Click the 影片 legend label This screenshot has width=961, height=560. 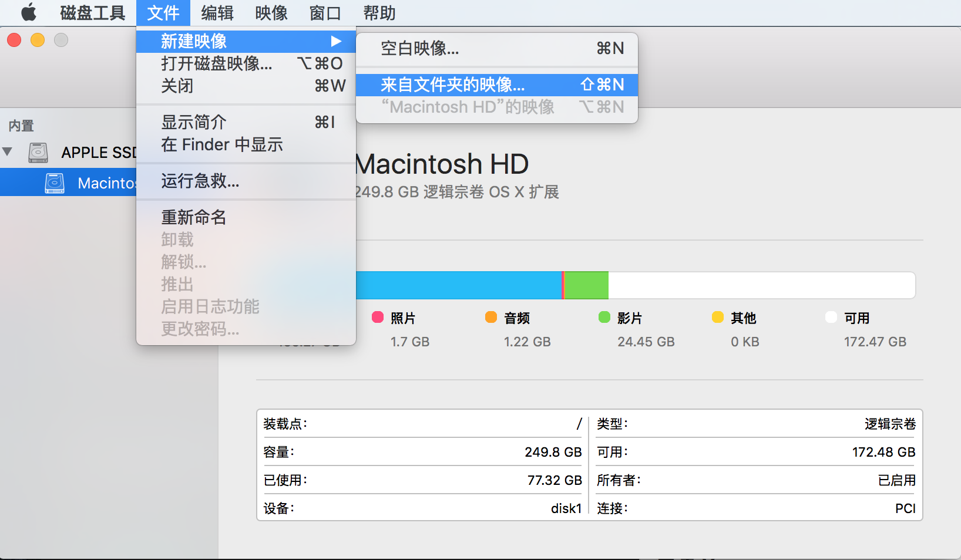pyautogui.click(x=630, y=318)
